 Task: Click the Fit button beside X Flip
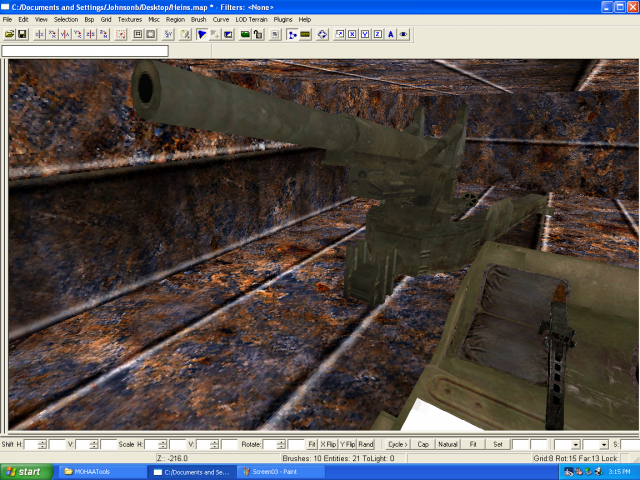click(x=312, y=444)
